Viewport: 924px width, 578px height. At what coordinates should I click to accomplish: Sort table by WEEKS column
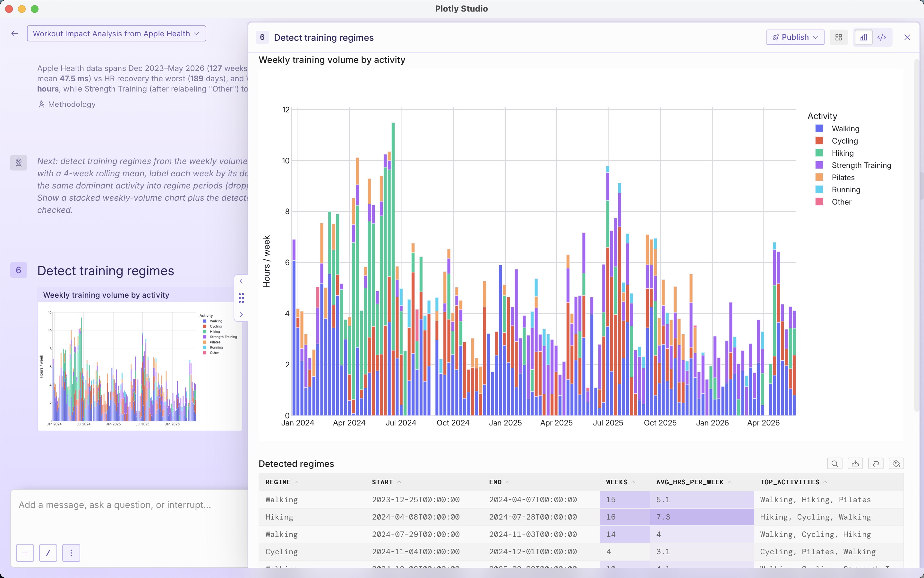click(620, 482)
